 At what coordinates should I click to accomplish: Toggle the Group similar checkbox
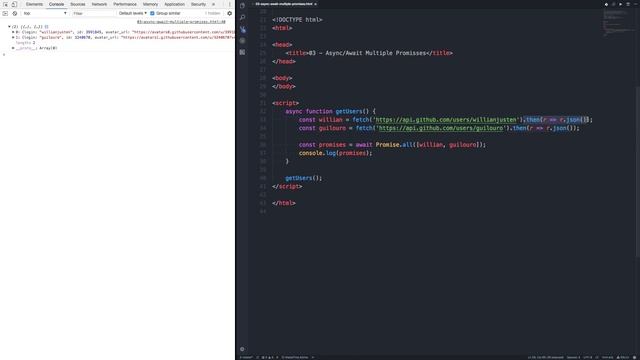pos(152,13)
